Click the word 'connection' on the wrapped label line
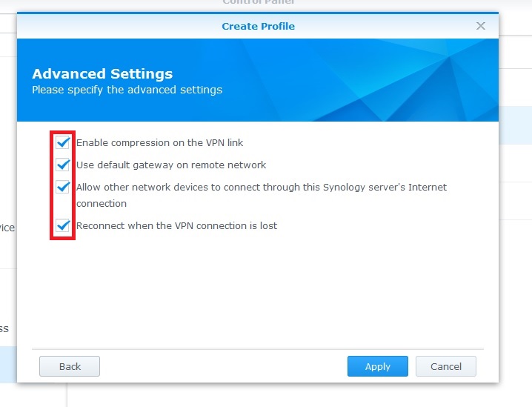Image resolution: width=532 pixels, height=407 pixels. [102, 203]
